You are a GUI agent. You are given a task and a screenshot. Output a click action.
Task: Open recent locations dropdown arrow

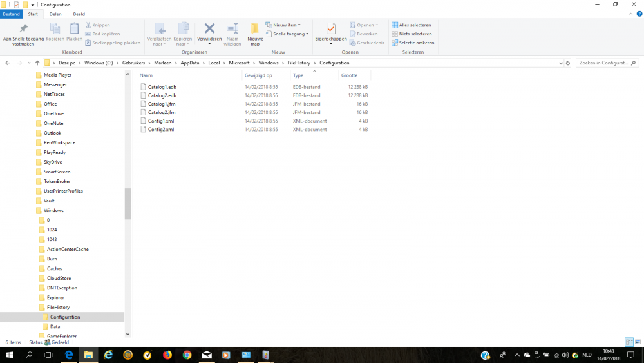point(29,63)
